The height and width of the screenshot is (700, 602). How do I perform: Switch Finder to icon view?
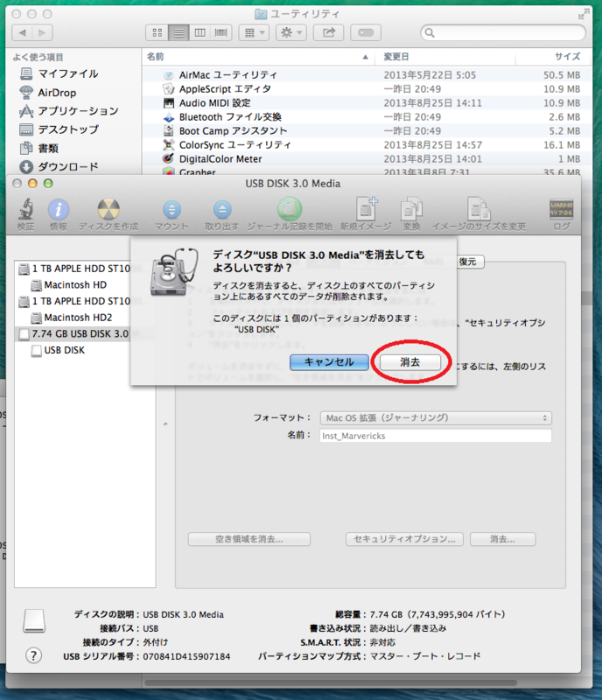[157, 32]
